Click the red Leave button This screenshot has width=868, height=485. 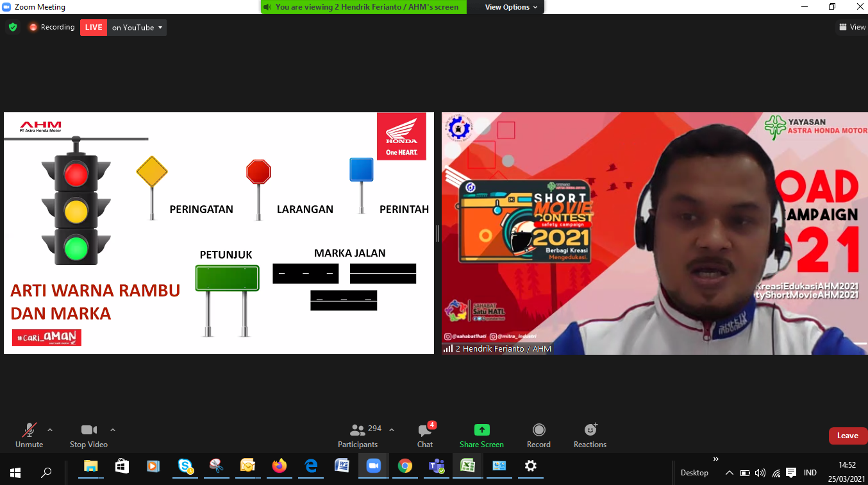tap(847, 436)
